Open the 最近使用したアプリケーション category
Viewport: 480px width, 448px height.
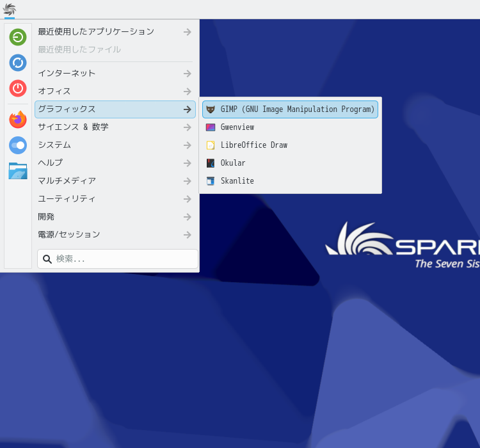115,32
